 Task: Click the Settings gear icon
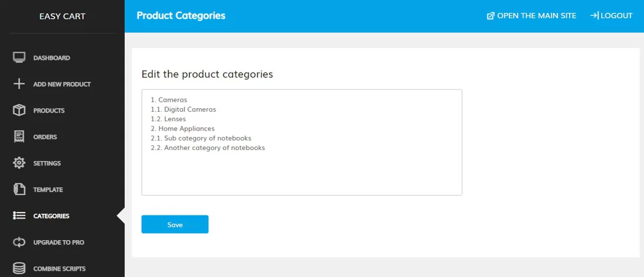[19, 163]
